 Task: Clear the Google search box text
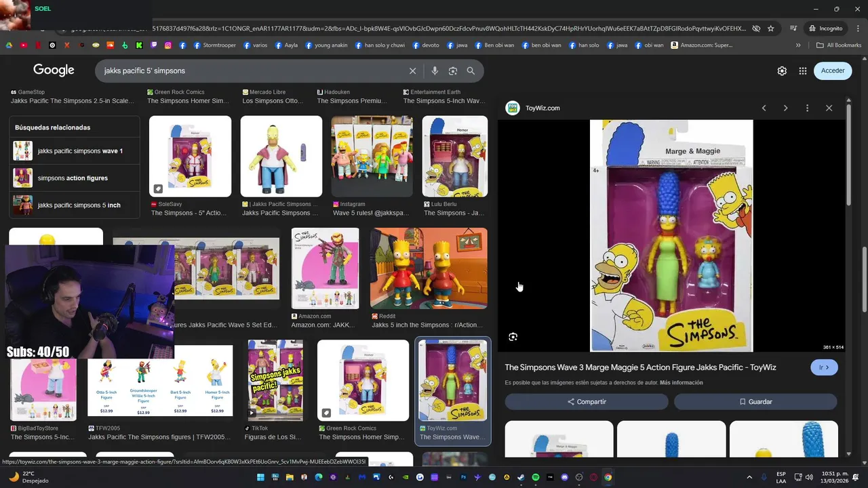pyautogui.click(x=412, y=70)
